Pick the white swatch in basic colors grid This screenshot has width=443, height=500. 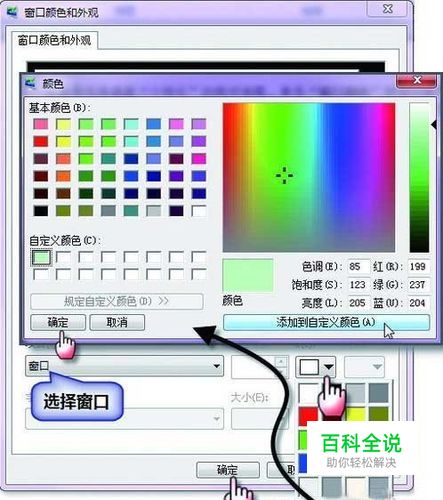pos(199,211)
